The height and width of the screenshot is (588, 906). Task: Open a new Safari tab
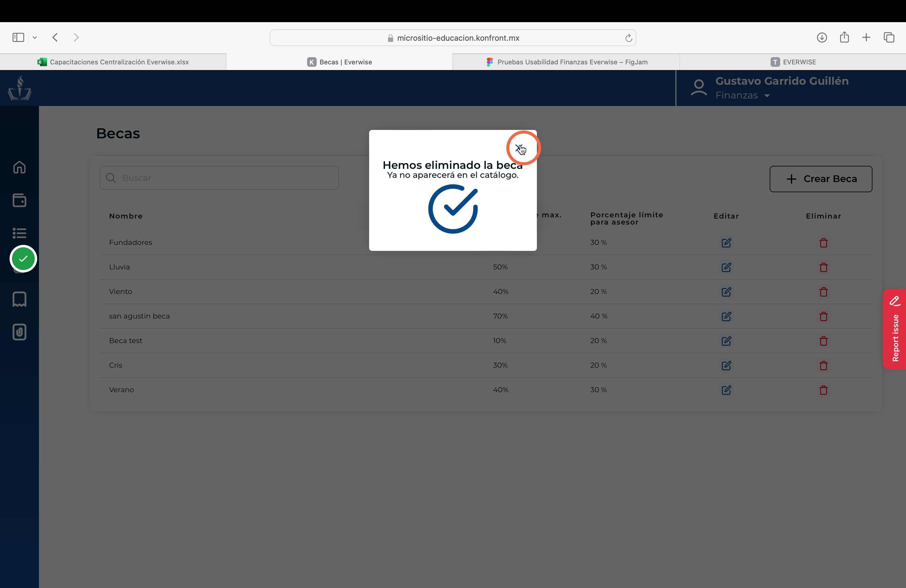pos(866,37)
